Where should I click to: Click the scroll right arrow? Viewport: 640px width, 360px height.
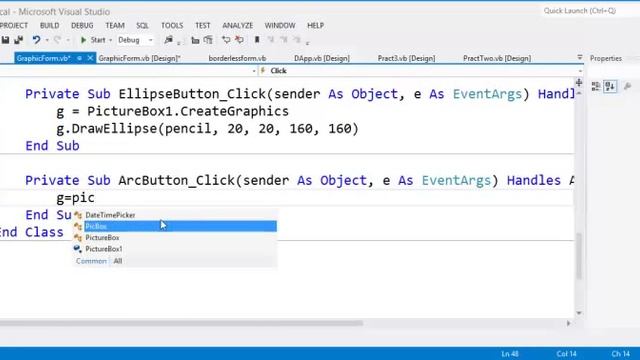[x=568, y=323]
